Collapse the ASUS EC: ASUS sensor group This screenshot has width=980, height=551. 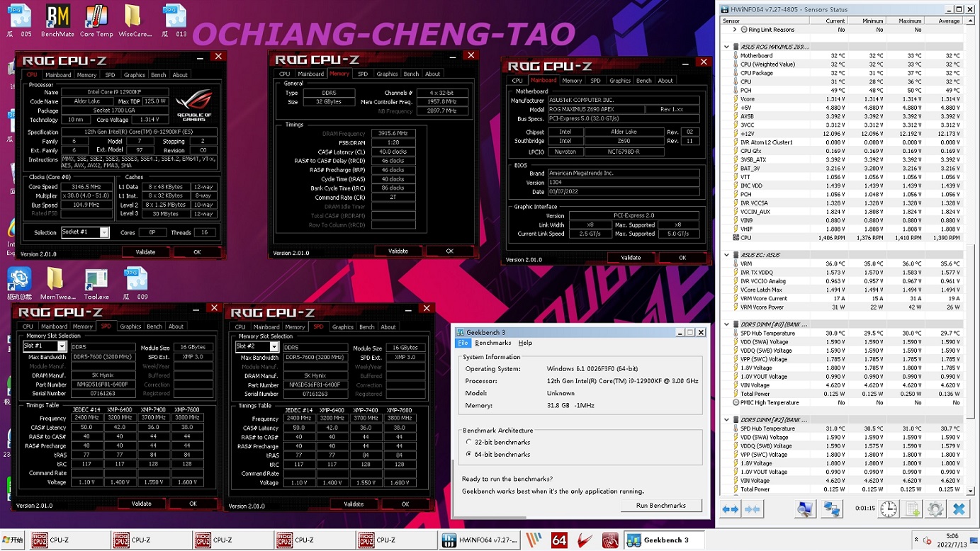point(726,255)
